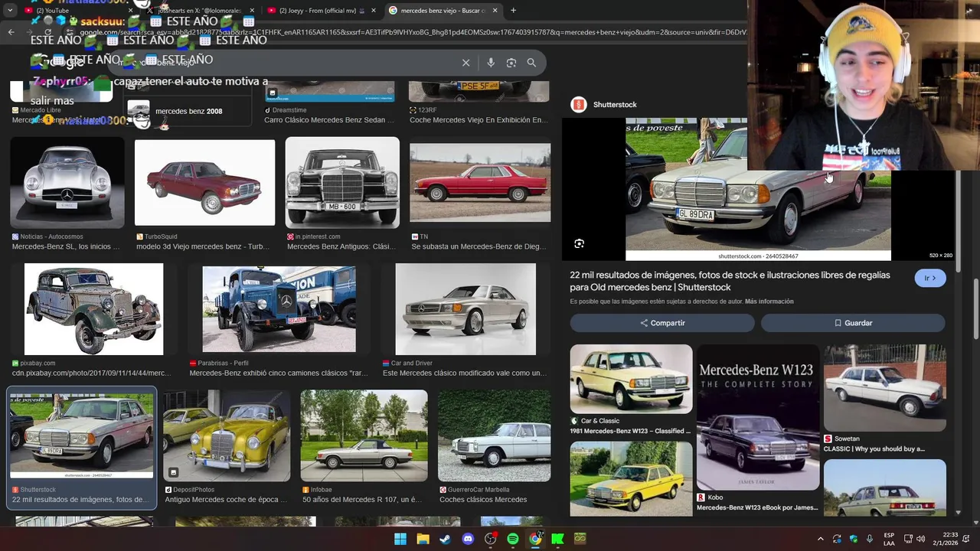Open the browser tab search dropdown
980x551 pixels.
(x=11, y=11)
